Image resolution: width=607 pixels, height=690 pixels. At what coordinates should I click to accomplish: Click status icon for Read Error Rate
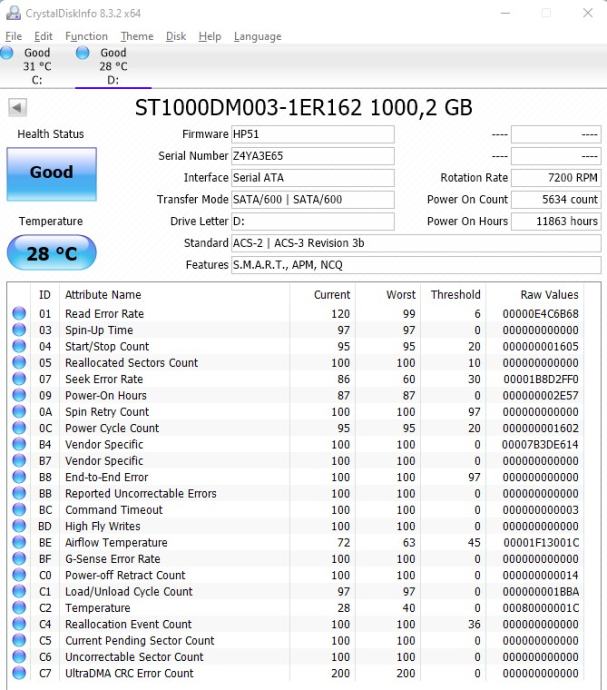(19, 313)
